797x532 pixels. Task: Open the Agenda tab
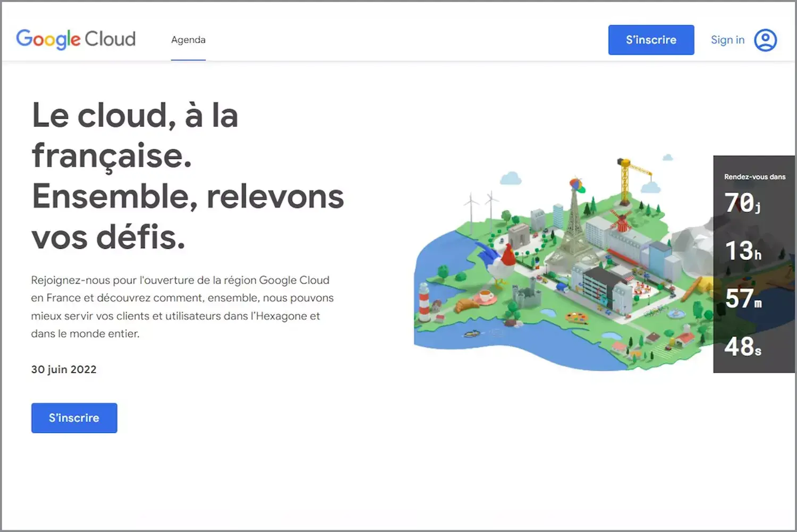(188, 40)
